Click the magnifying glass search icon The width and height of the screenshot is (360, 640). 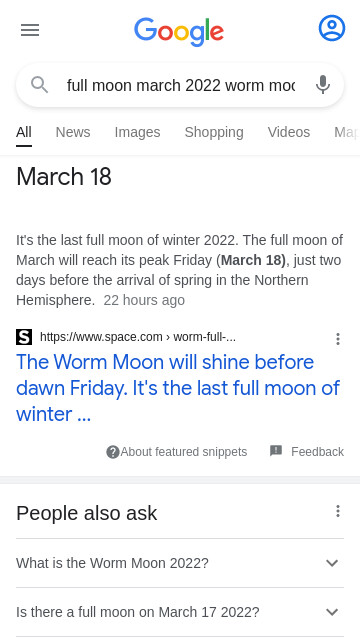pyautogui.click(x=40, y=85)
